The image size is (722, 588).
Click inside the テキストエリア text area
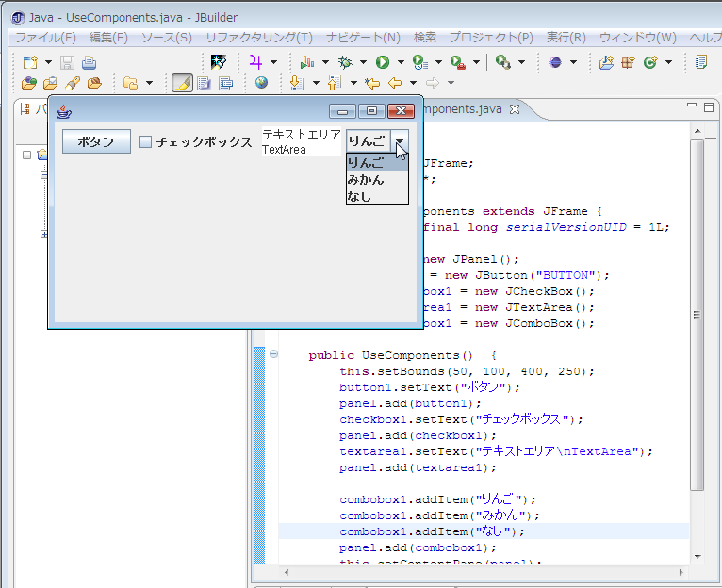click(301, 142)
